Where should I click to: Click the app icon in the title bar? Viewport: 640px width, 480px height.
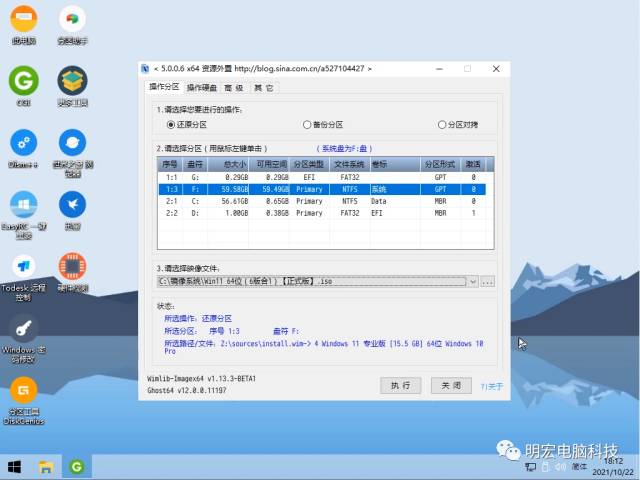(145, 69)
